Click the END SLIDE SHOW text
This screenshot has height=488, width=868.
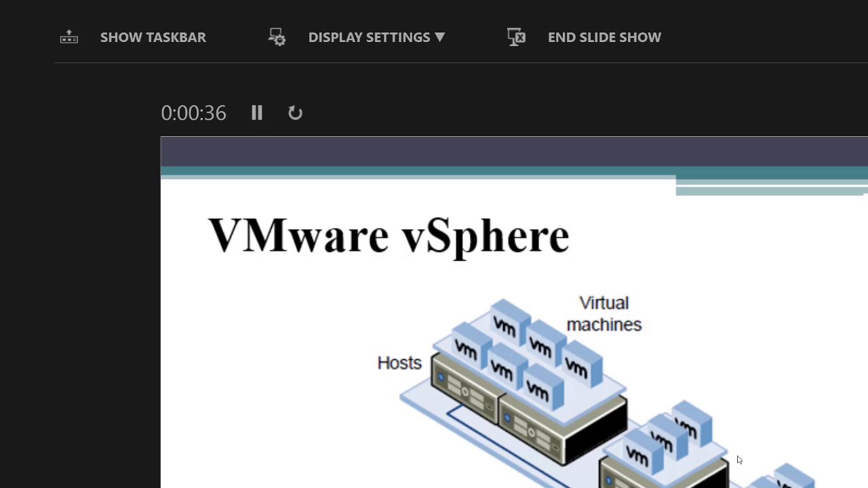[x=604, y=37]
